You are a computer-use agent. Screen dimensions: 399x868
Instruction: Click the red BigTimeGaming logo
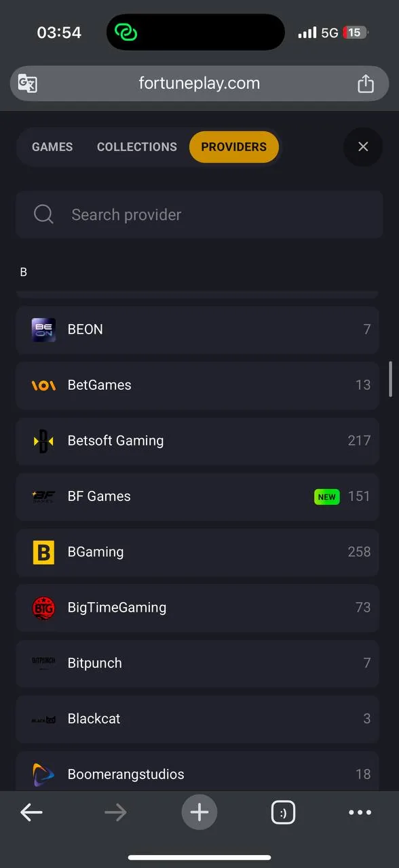click(43, 608)
